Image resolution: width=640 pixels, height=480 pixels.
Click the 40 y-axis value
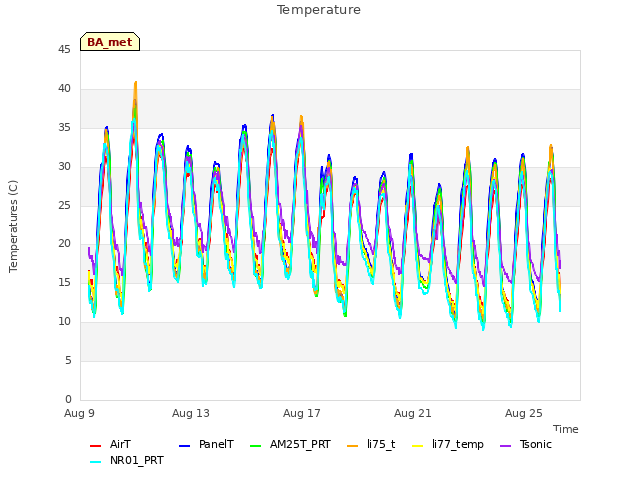click(64, 88)
